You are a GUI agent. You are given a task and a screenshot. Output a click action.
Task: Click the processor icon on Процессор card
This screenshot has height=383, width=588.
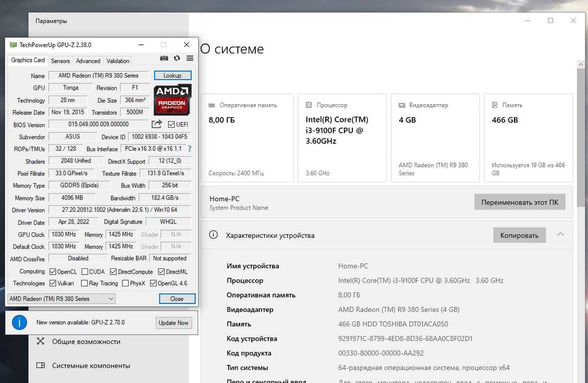[x=309, y=105]
